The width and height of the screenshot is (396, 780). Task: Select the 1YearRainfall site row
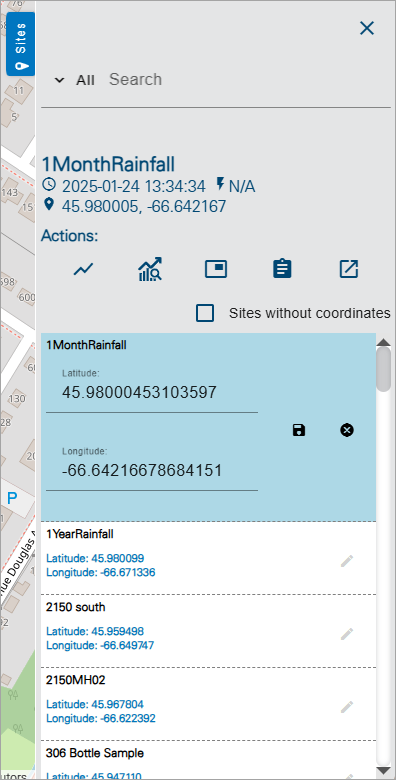point(208,558)
